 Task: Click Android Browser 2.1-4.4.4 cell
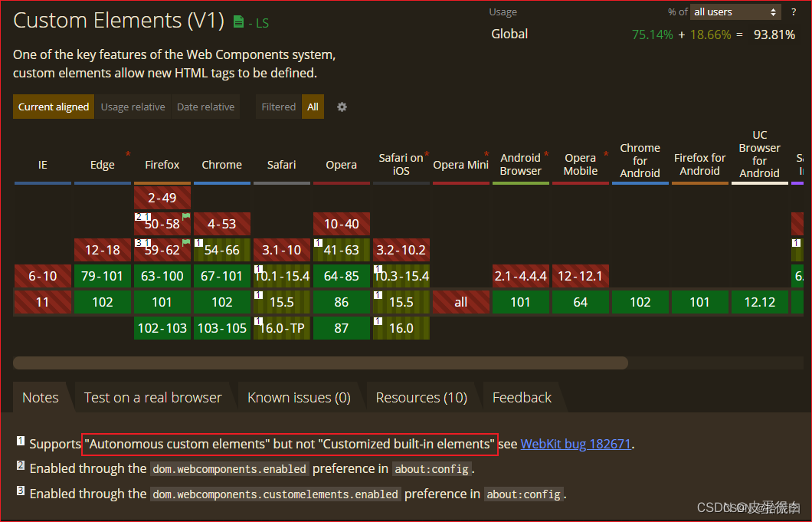(520, 276)
